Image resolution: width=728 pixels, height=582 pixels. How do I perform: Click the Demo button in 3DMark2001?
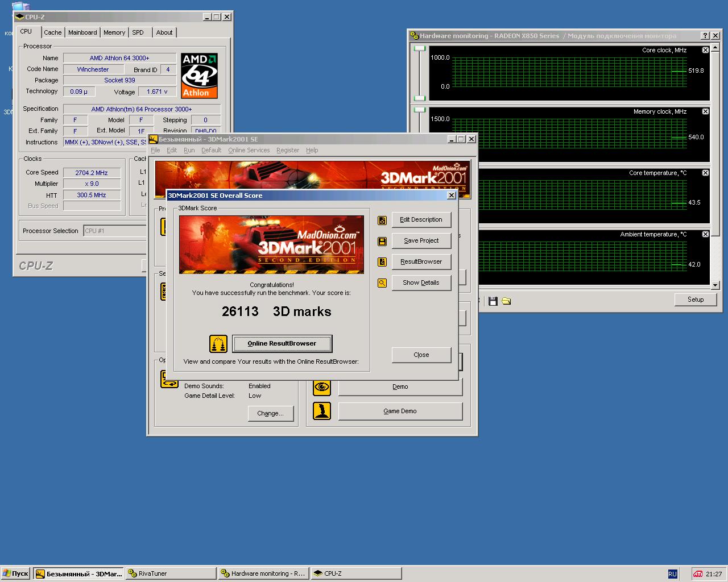point(400,386)
